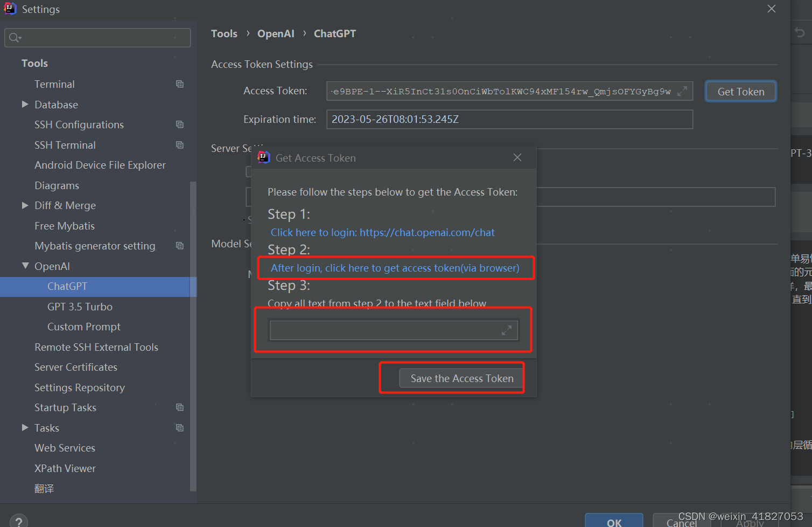Open SSH Configurations settings
This screenshot has height=527, width=812.
(79, 124)
